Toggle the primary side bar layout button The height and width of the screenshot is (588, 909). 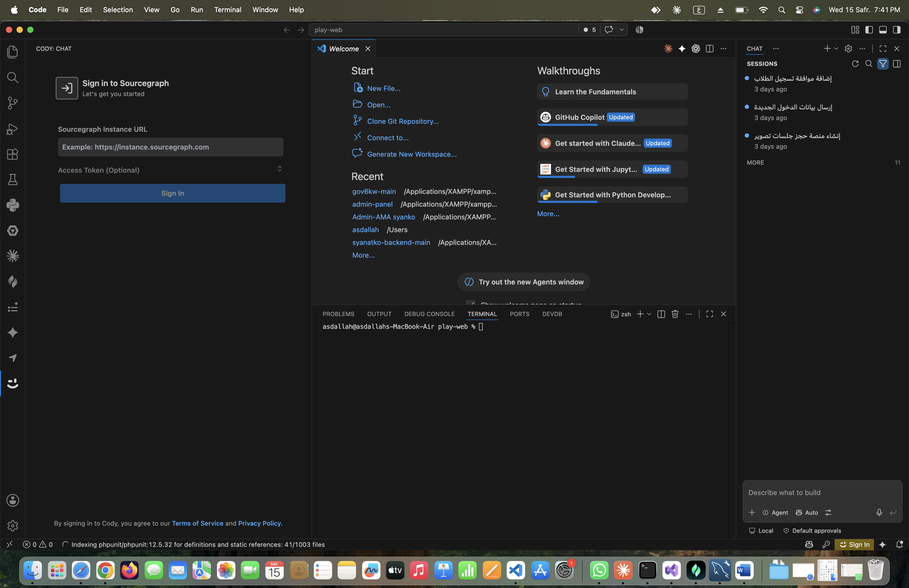click(869, 30)
